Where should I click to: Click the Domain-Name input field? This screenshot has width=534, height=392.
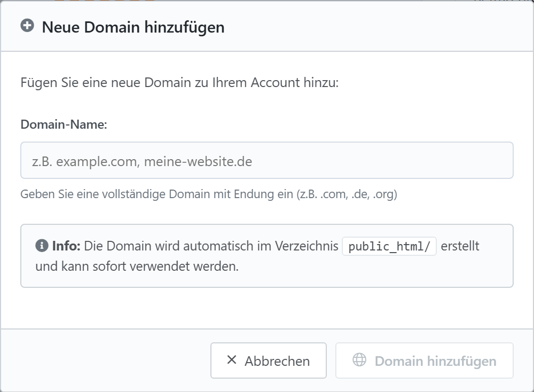(x=266, y=160)
